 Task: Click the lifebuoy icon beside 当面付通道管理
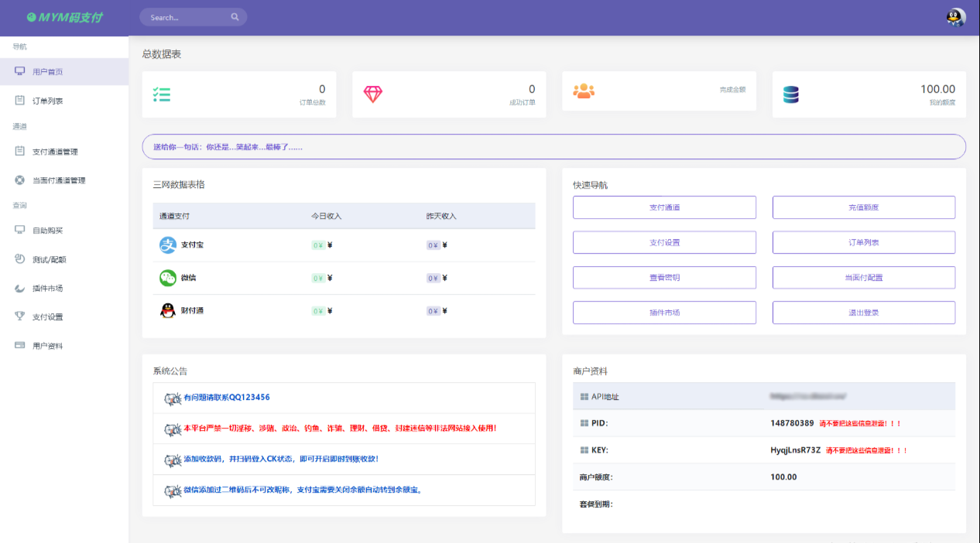pyautogui.click(x=19, y=180)
